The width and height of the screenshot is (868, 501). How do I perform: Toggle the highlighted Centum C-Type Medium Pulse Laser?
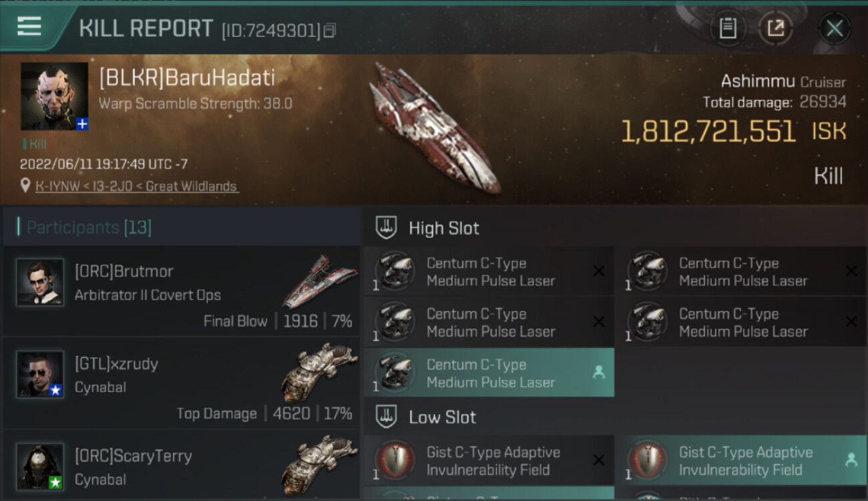(x=489, y=373)
